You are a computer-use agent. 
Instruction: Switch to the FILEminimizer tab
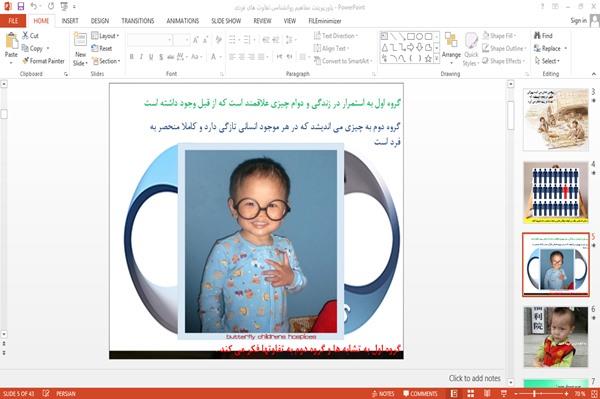pyautogui.click(x=324, y=21)
